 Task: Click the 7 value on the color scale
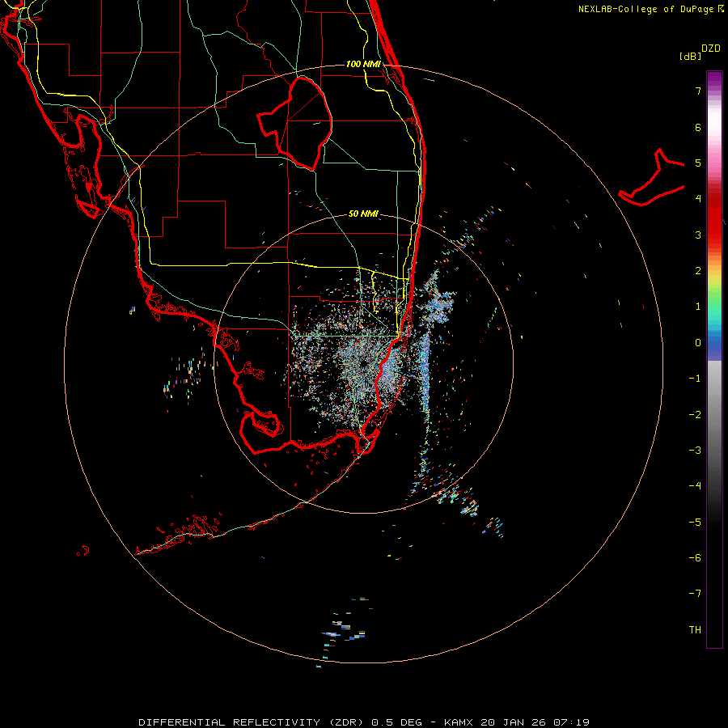click(x=698, y=91)
